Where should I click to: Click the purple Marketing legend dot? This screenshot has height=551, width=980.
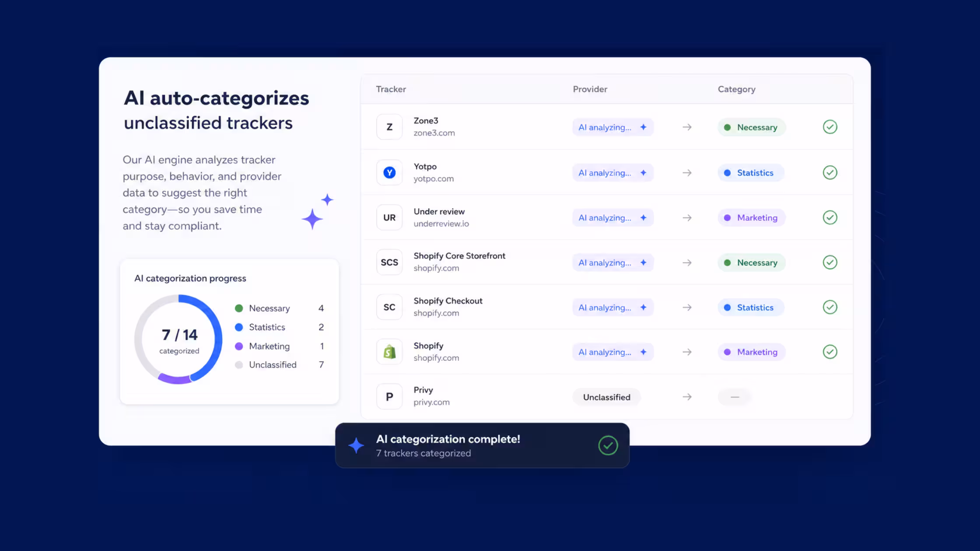point(239,346)
